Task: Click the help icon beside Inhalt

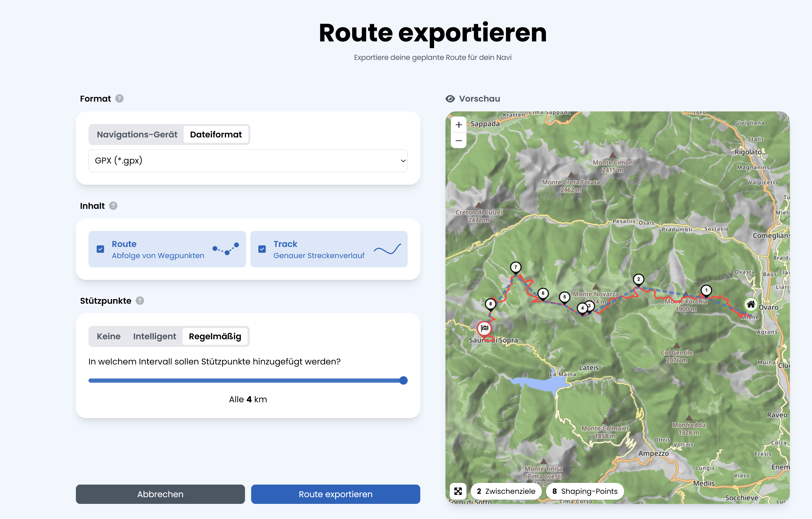Action: [113, 206]
